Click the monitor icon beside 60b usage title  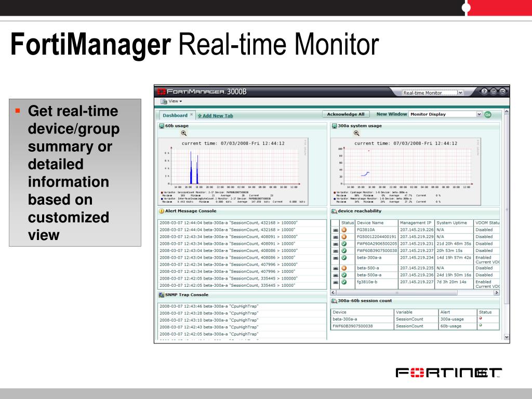(162, 126)
